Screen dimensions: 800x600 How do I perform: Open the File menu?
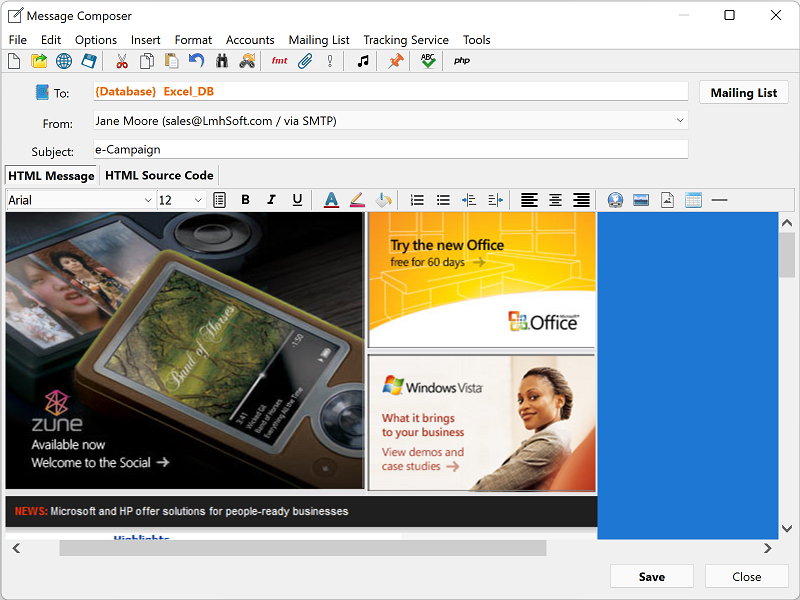click(x=18, y=40)
